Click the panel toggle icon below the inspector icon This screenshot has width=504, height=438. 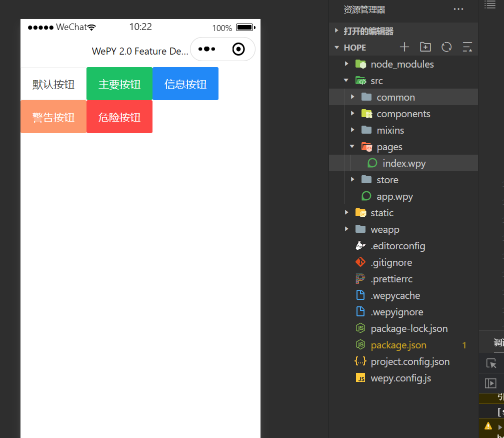(x=490, y=383)
